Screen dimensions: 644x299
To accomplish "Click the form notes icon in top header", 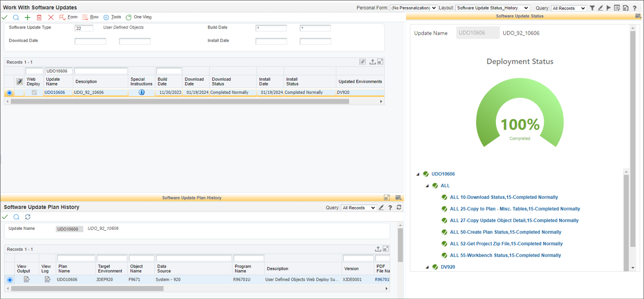I will coord(617,8).
